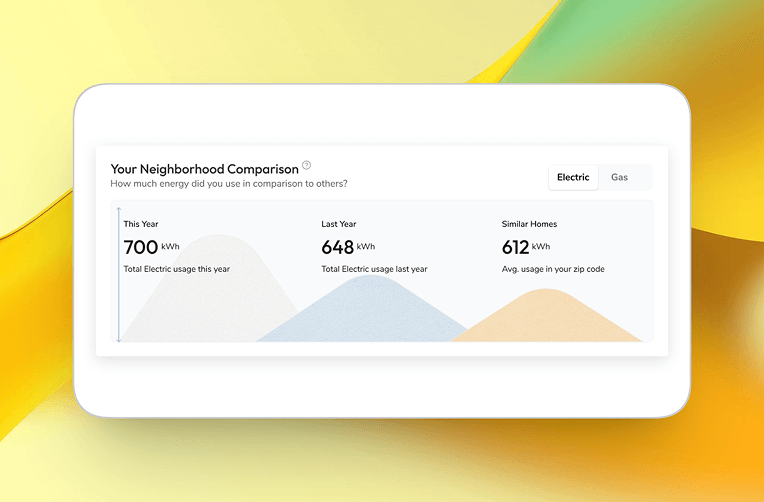This screenshot has height=502, width=764.
Task: Click the 700 usage value
Action: [140, 247]
